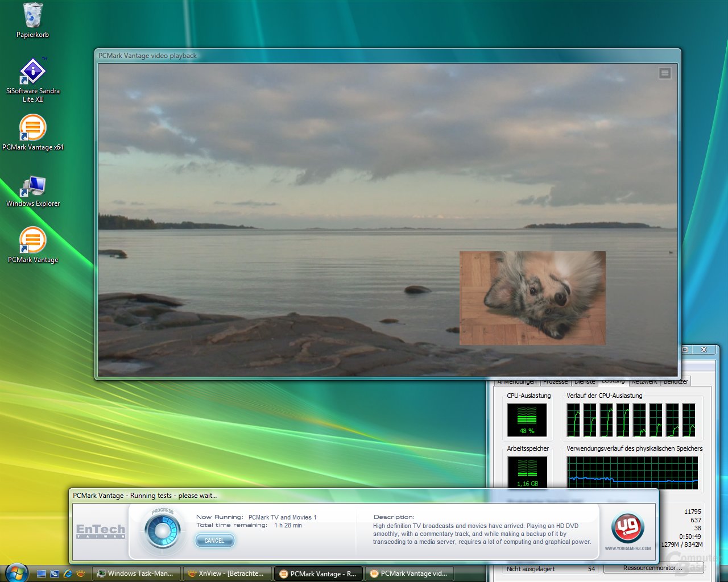Open the menu icon in video playback window
The image size is (728, 582).
coord(664,73)
